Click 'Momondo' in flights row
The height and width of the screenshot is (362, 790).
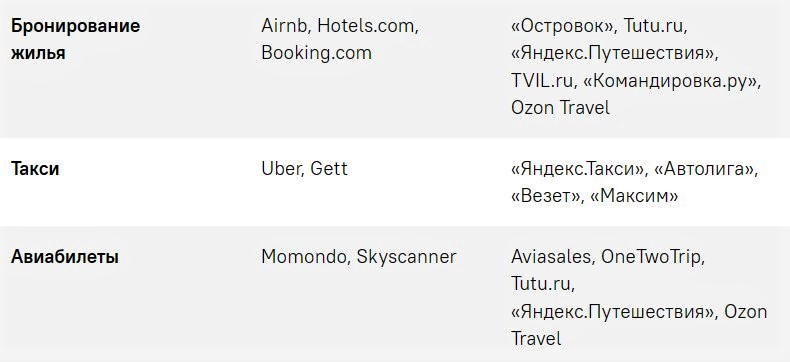303,257
